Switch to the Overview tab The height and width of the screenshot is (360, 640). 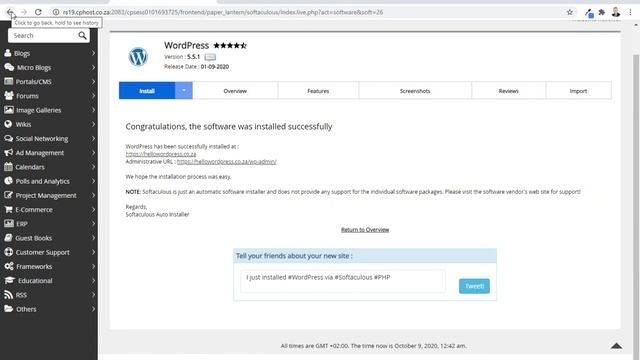pos(235,91)
